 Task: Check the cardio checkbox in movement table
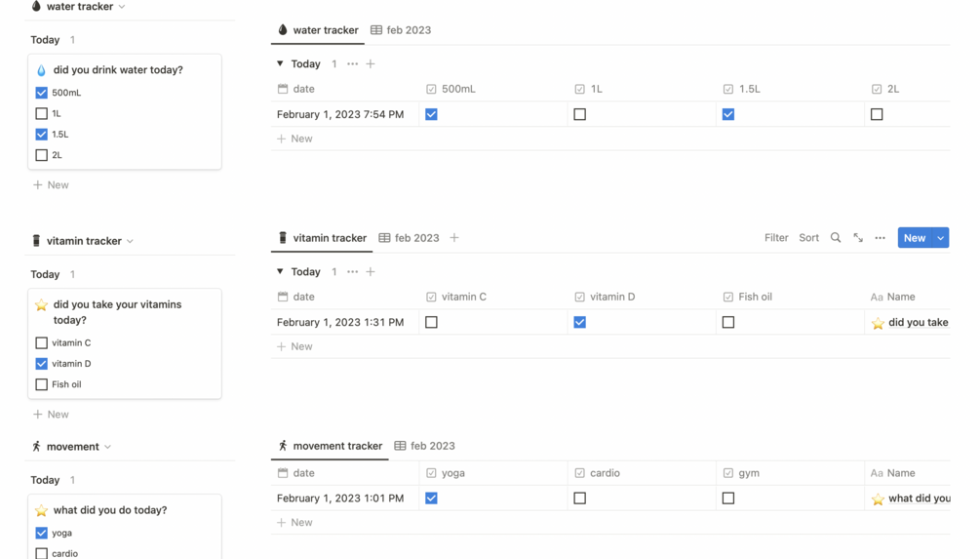pos(579,498)
